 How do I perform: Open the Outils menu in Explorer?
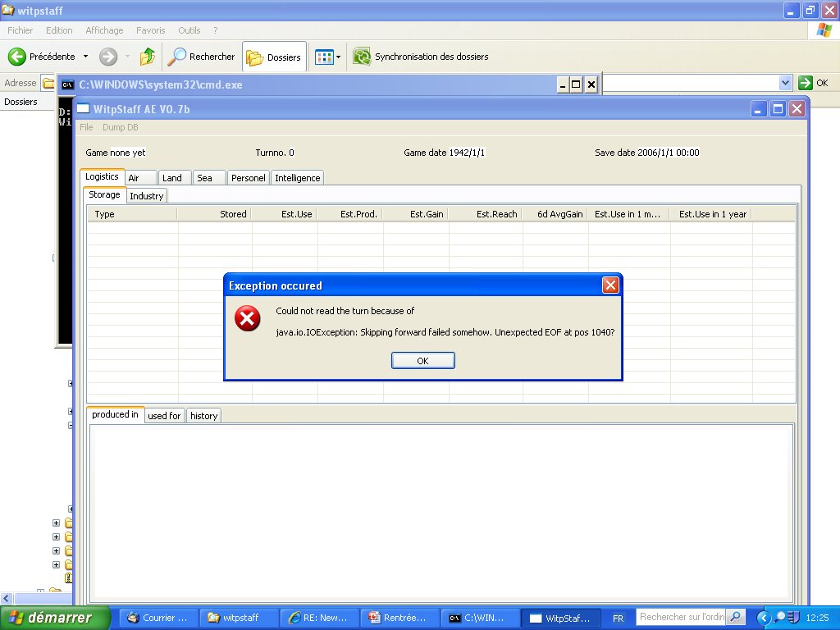point(189,30)
